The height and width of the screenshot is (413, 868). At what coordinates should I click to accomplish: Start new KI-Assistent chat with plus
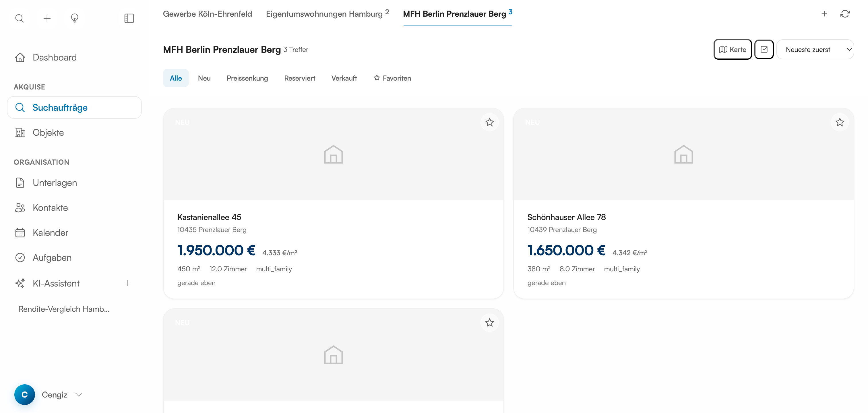point(127,283)
